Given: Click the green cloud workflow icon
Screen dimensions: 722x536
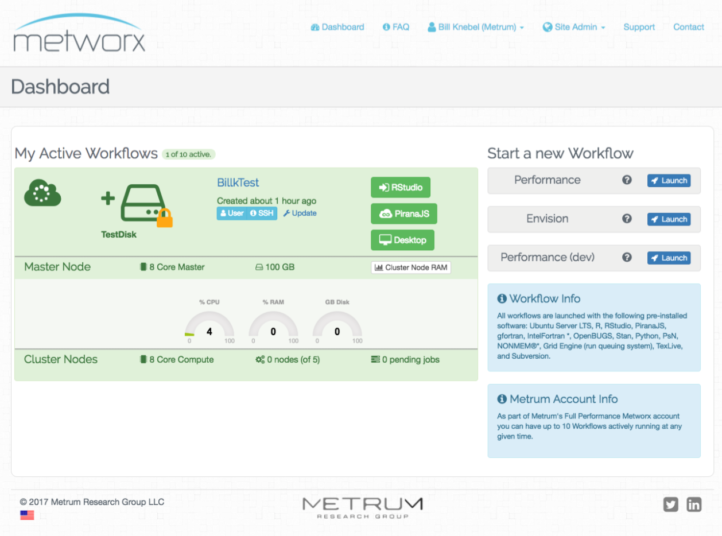Looking at the screenshot, I should (x=42, y=193).
